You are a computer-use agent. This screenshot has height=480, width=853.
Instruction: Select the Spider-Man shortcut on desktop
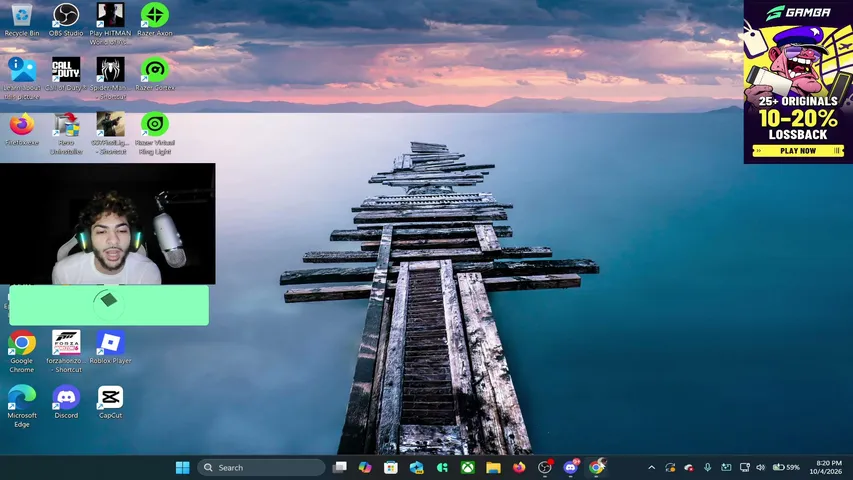(110, 78)
